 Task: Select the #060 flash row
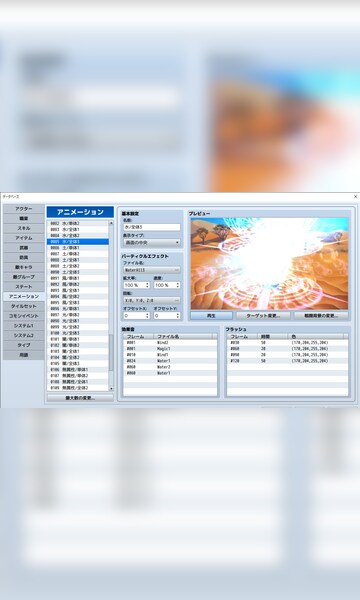287,349
